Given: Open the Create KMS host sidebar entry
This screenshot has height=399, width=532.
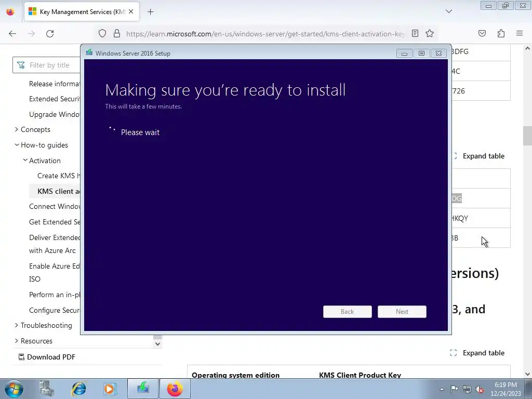Looking at the screenshot, I should pos(59,176).
